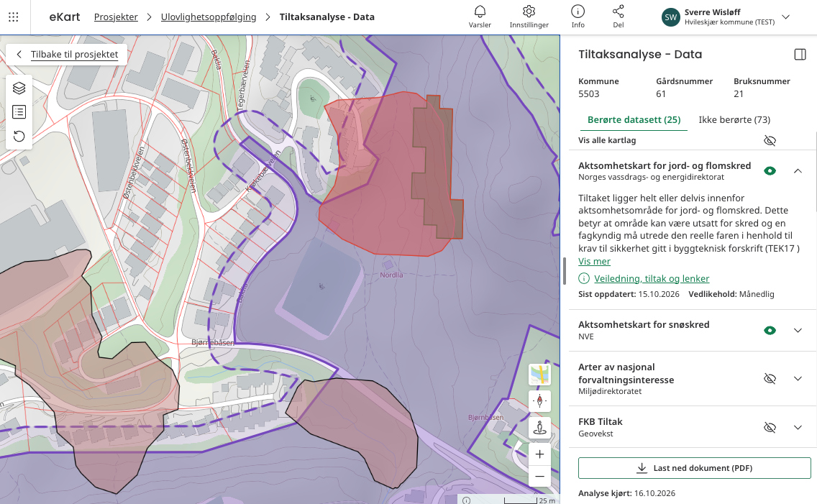
Task: Click the reset rotation arrow tool
Action: [x=19, y=137]
